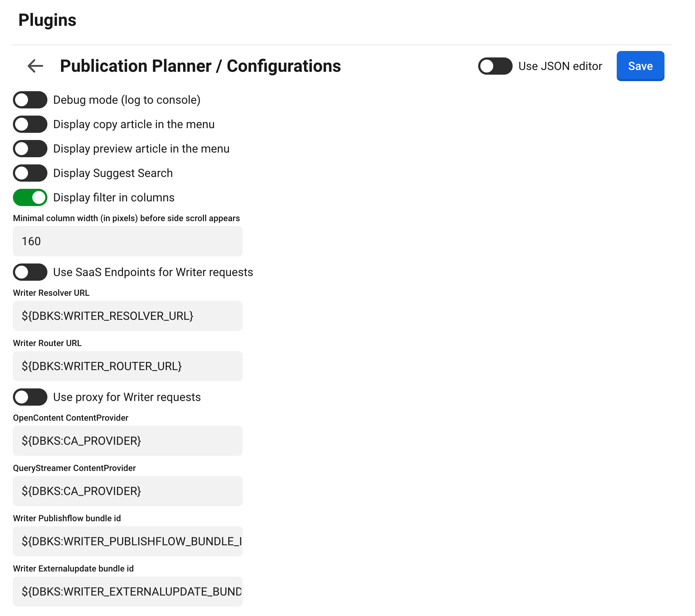The width and height of the screenshot is (695, 616).
Task: Toggle Display preview article in the menu
Action: coord(30,149)
